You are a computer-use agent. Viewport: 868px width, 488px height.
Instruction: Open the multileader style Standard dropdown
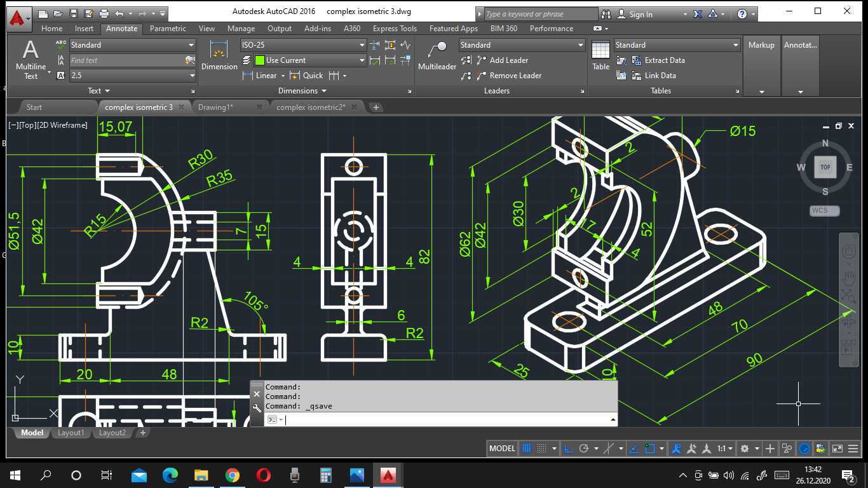tap(522, 45)
